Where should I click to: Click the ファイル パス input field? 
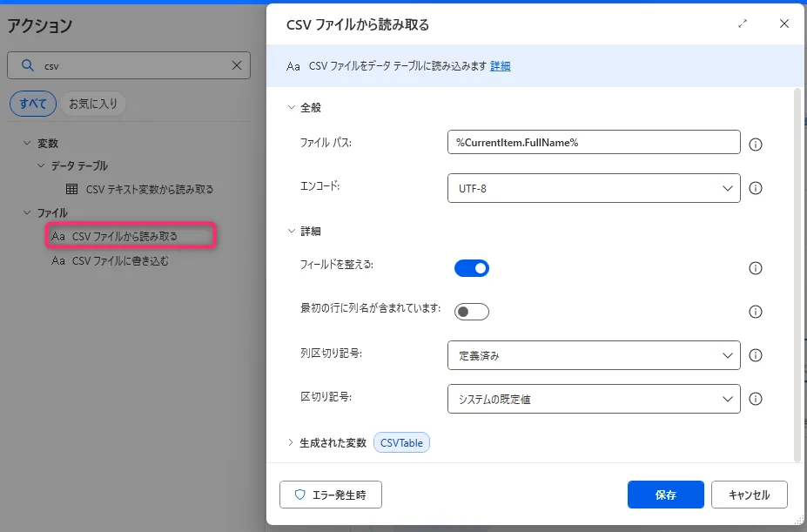coord(593,143)
